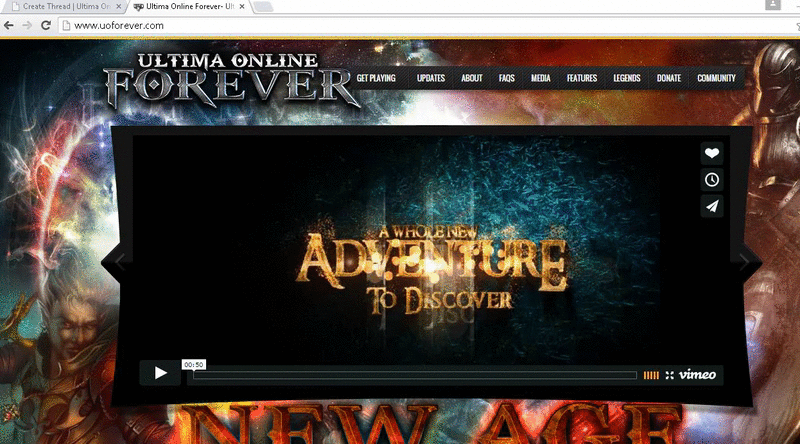Open the FAQs menu item
Viewport: 800px width, 444px height.
point(507,78)
